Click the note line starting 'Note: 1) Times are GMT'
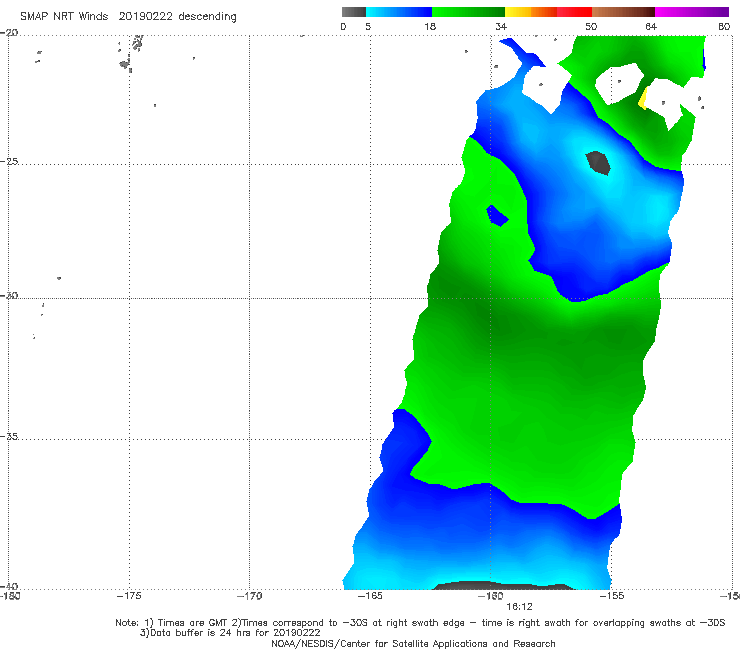 pos(420,623)
